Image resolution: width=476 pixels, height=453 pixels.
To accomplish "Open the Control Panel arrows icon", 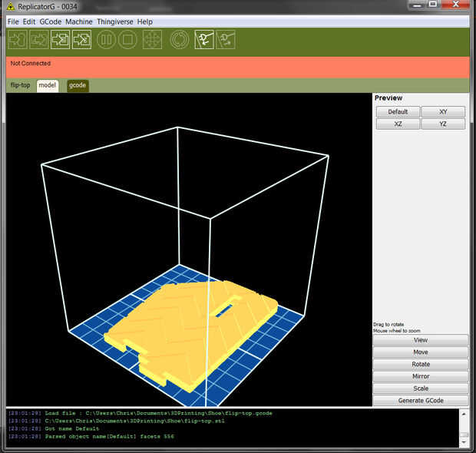I will point(152,39).
